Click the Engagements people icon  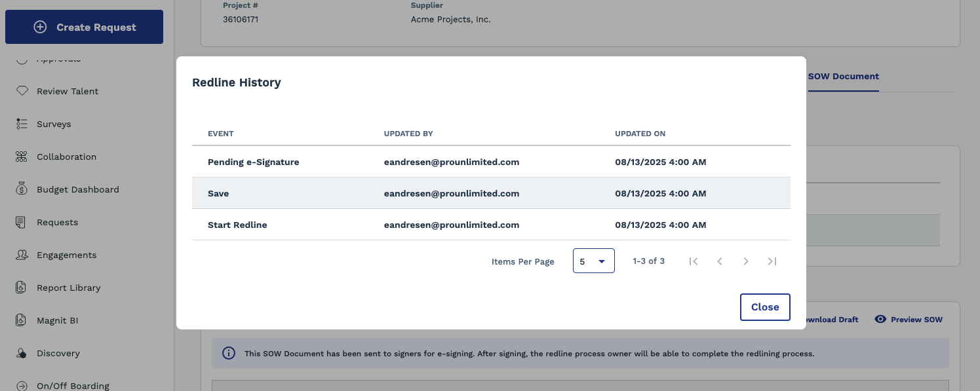pos(22,255)
